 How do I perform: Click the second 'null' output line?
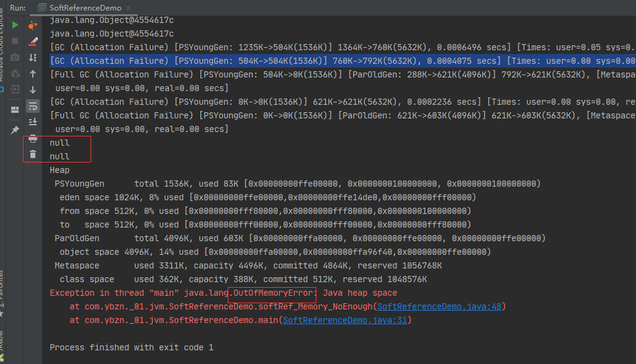(60, 156)
